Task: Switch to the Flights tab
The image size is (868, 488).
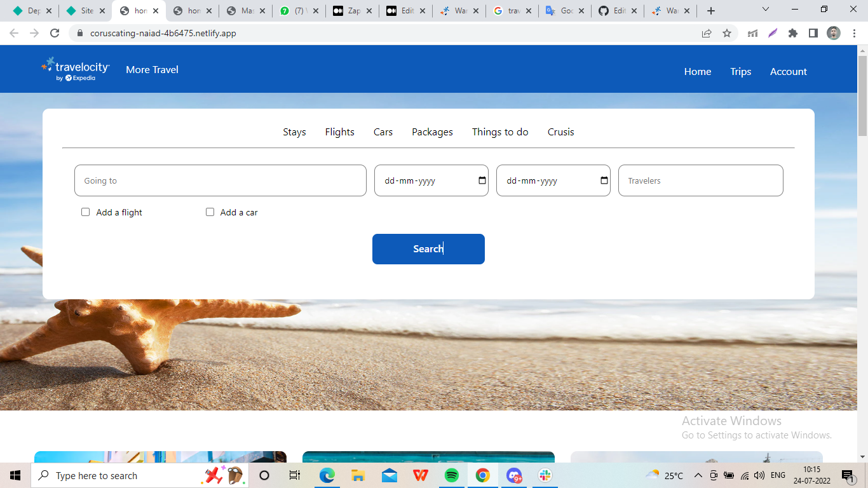Action: pyautogui.click(x=339, y=132)
